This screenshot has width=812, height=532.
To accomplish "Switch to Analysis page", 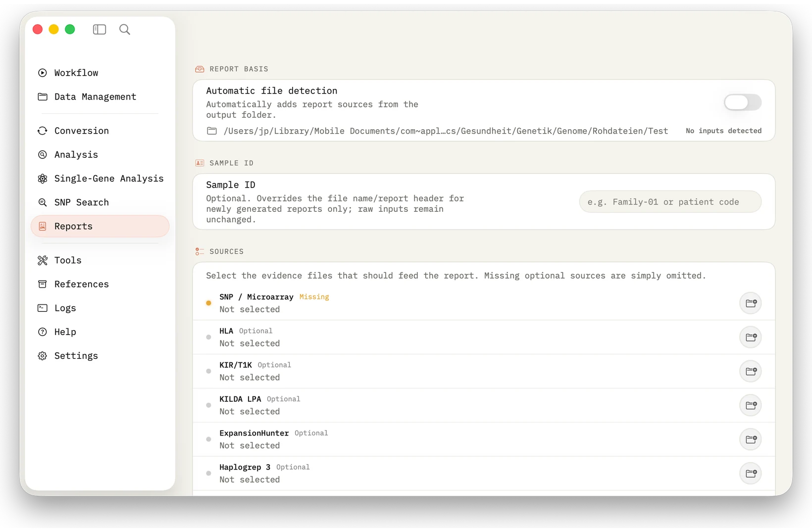I will [100, 154].
